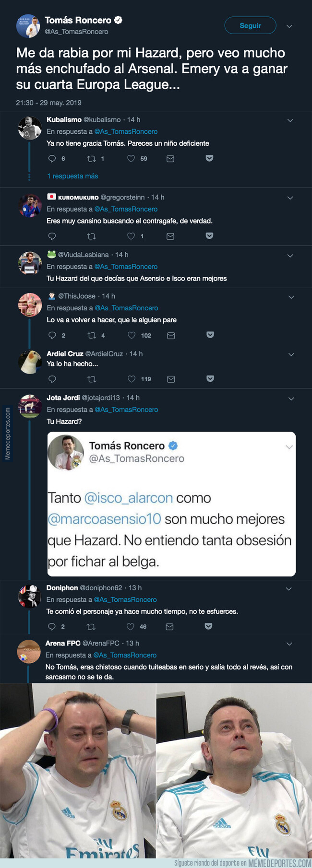Click the Seguir button
Image resolution: width=312 pixels, height=868 pixels.
click(x=250, y=25)
